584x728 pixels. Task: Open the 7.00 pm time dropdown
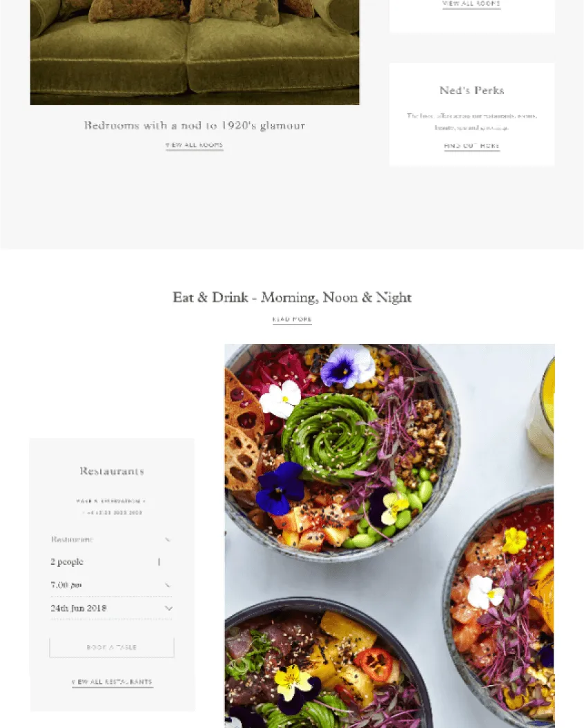point(111,585)
